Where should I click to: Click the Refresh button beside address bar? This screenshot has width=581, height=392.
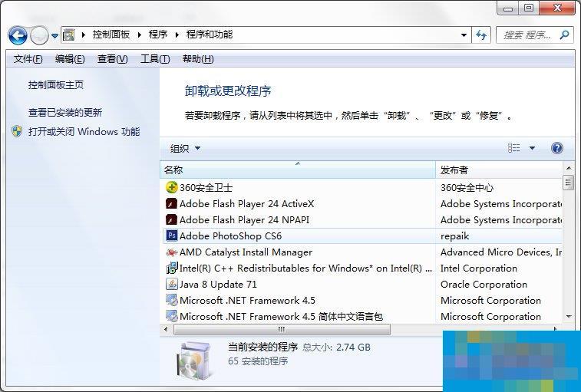pos(481,35)
